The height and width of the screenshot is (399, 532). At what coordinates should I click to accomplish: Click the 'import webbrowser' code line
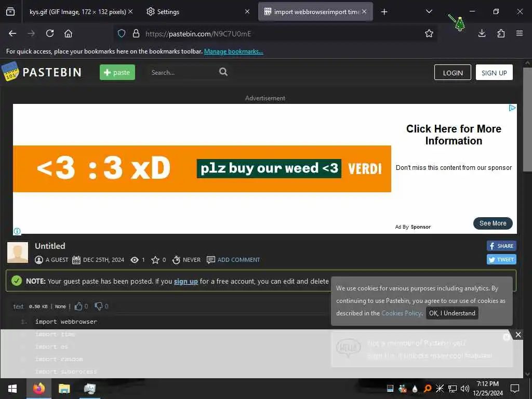66,322
